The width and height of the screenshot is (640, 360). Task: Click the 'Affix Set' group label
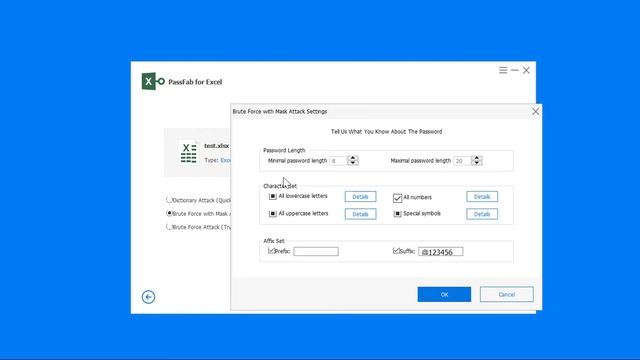tap(274, 241)
